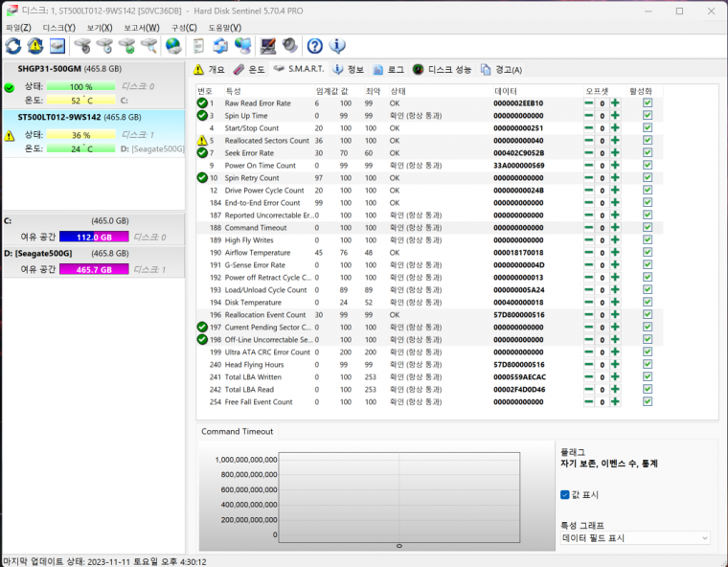Switch to the 온도 temperature tab
728x567 pixels.
pyautogui.click(x=249, y=70)
